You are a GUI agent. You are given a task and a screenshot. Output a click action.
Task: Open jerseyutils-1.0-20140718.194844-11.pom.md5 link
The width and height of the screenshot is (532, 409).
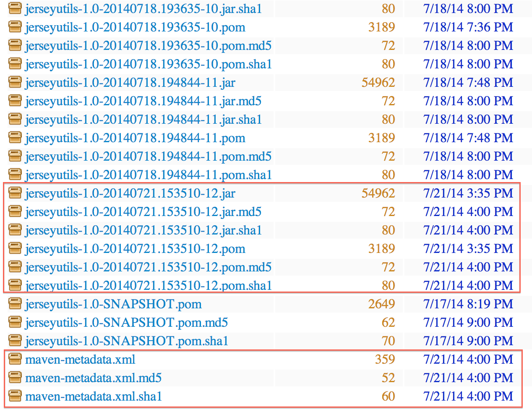(x=148, y=157)
